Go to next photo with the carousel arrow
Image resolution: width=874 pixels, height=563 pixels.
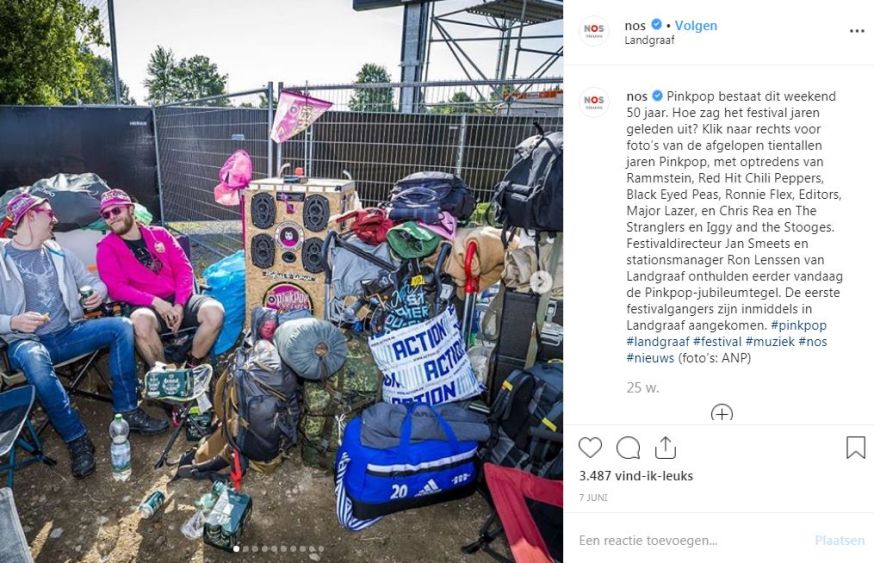(x=540, y=282)
